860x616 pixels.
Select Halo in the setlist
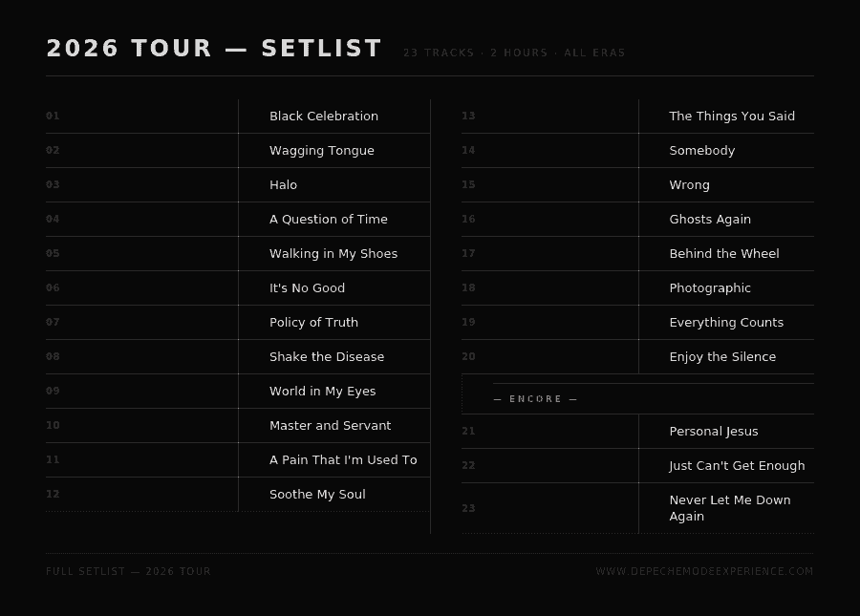pyautogui.click(x=284, y=185)
